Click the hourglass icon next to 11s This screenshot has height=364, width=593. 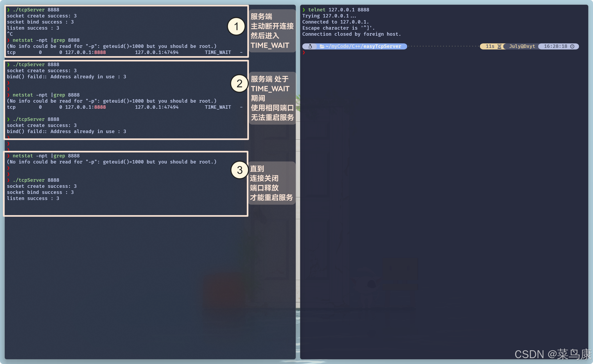[499, 47]
